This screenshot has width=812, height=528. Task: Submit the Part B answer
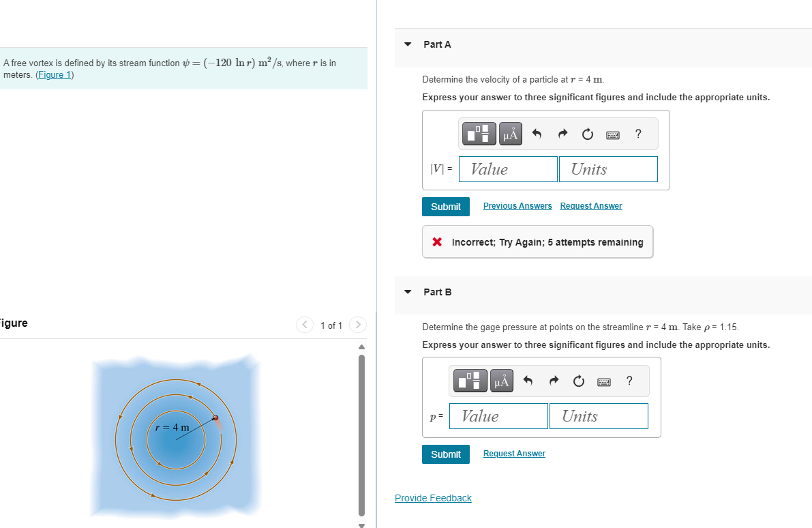[x=445, y=454]
